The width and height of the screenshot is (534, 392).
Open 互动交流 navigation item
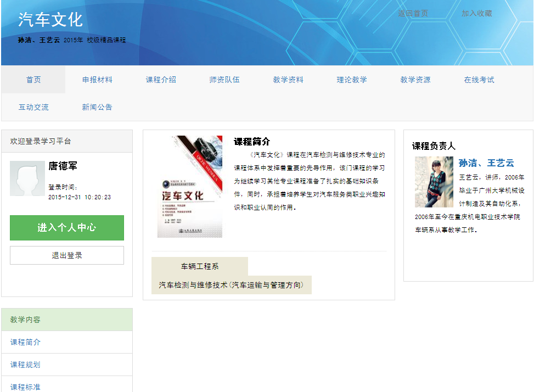click(x=33, y=107)
